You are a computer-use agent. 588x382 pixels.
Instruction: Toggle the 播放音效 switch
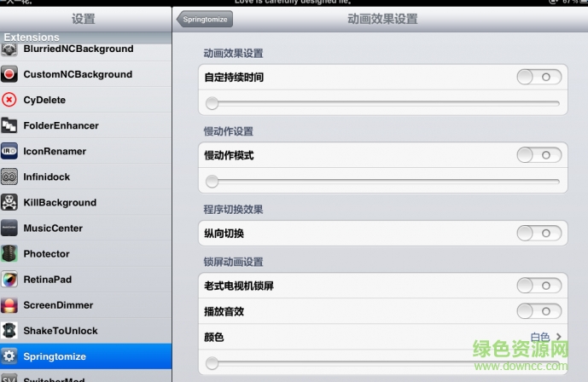(539, 311)
